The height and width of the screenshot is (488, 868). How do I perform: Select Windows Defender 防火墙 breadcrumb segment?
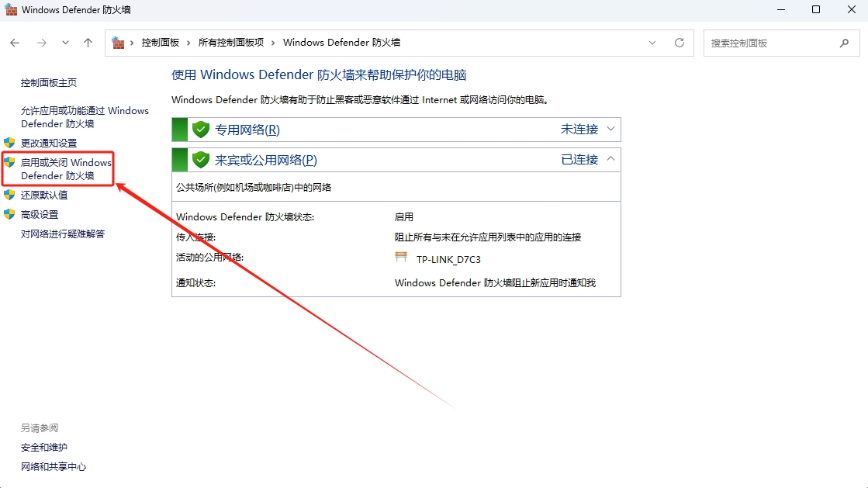(x=341, y=43)
